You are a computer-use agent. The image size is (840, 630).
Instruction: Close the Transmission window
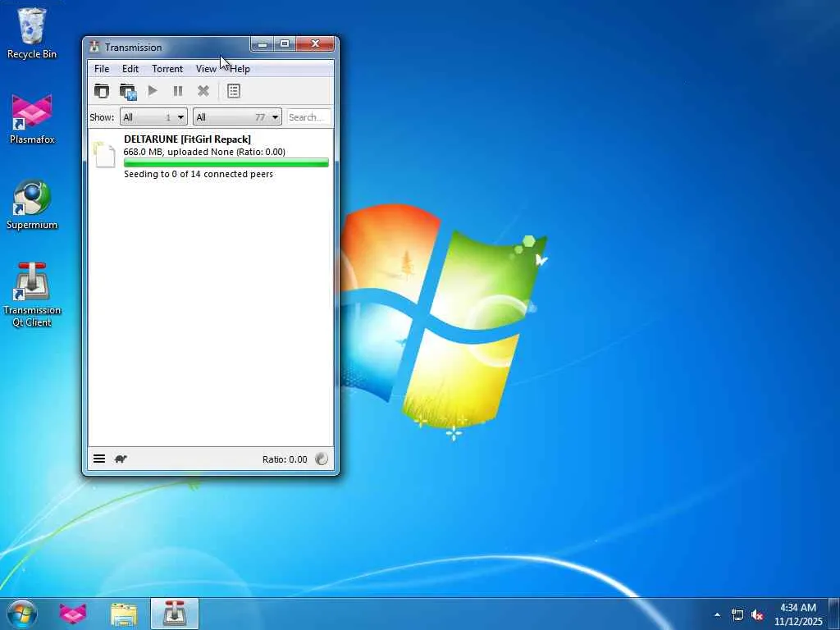[x=315, y=44]
